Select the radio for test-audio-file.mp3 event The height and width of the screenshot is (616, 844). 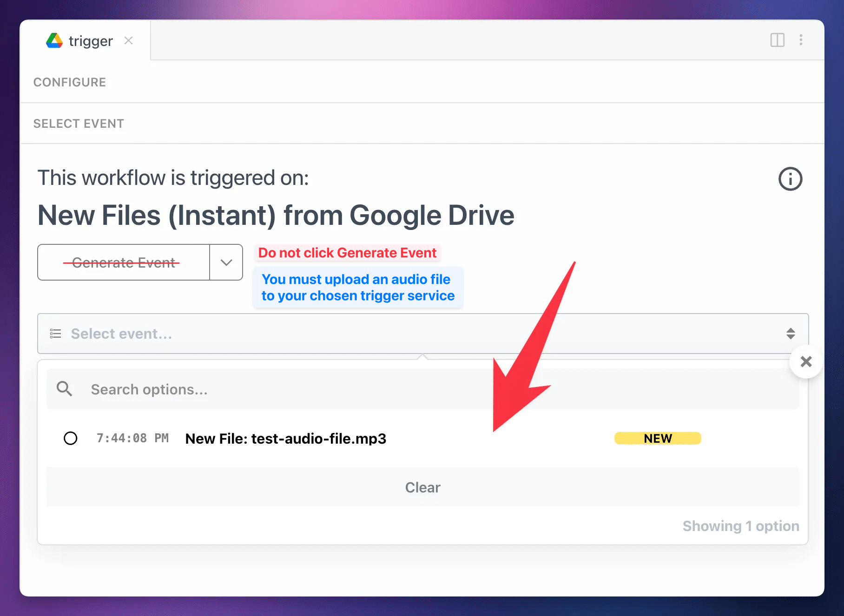[71, 438]
